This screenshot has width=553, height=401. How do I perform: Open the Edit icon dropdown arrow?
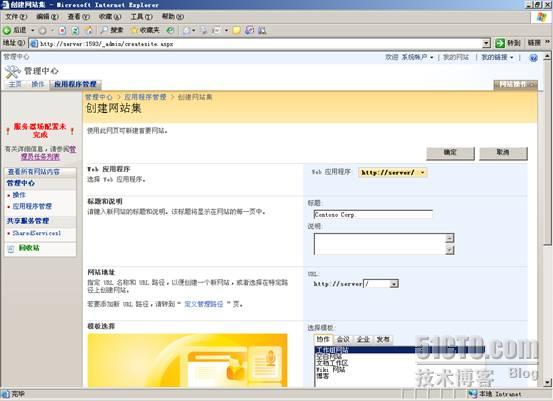(x=226, y=31)
